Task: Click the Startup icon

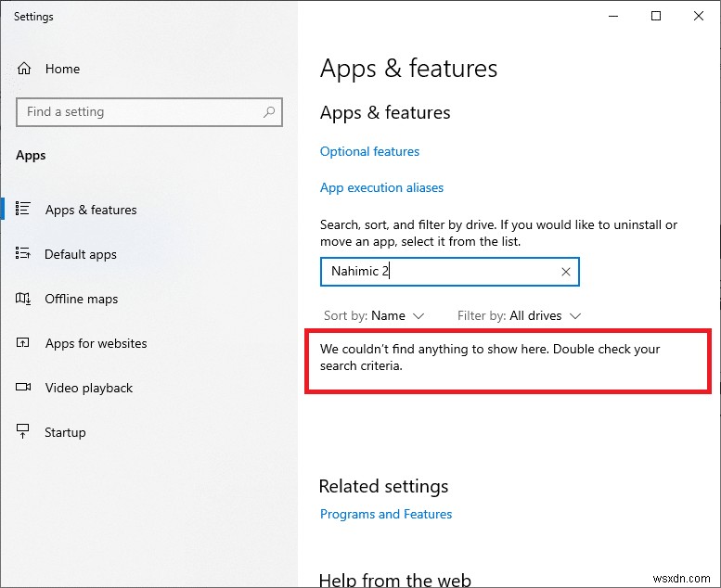Action: (x=24, y=432)
